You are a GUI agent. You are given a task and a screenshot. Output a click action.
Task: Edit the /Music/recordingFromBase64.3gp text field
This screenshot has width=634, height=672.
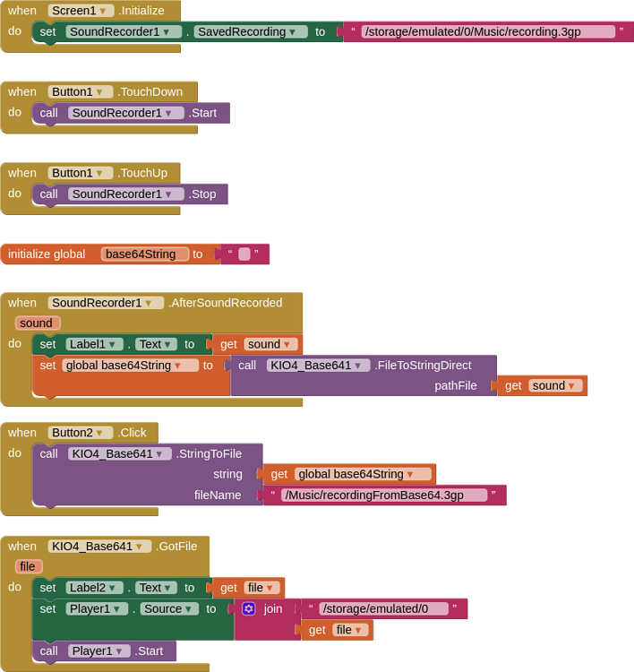pos(384,495)
